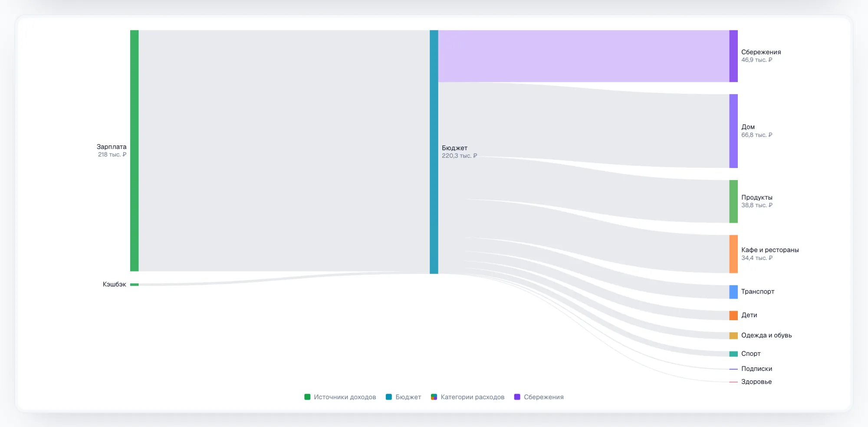This screenshot has height=427, width=868.
Task: Select the green Продукты category node
Action: pyautogui.click(x=733, y=201)
